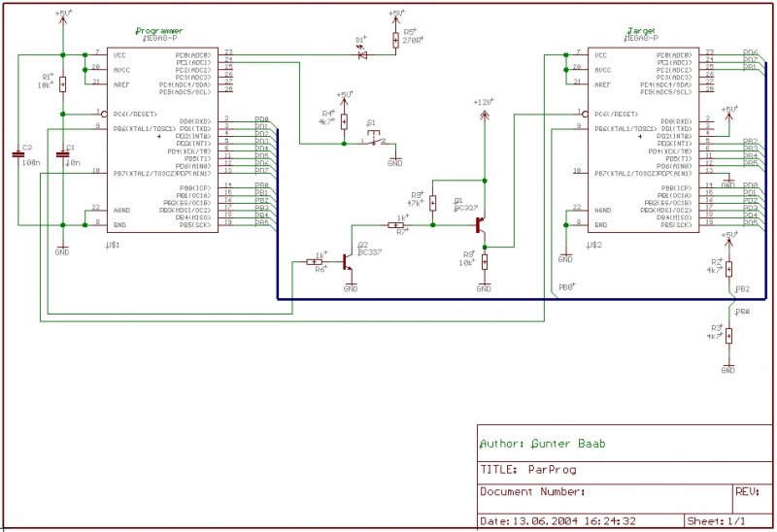
Task: Select resistor R4 4k7 near switch
Action: (x=345, y=122)
